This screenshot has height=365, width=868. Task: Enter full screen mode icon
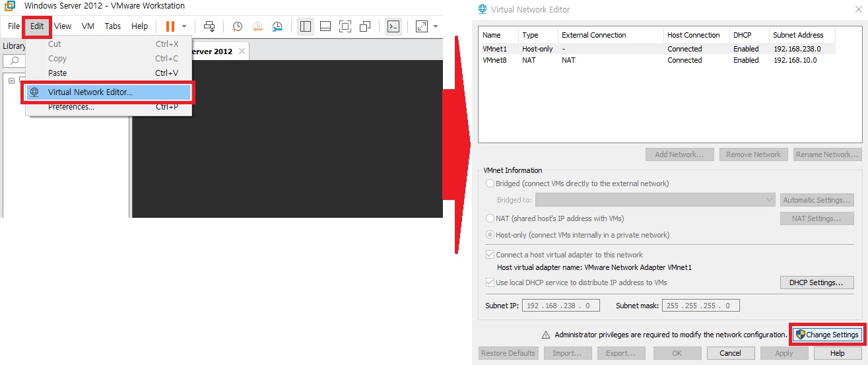point(345,26)
